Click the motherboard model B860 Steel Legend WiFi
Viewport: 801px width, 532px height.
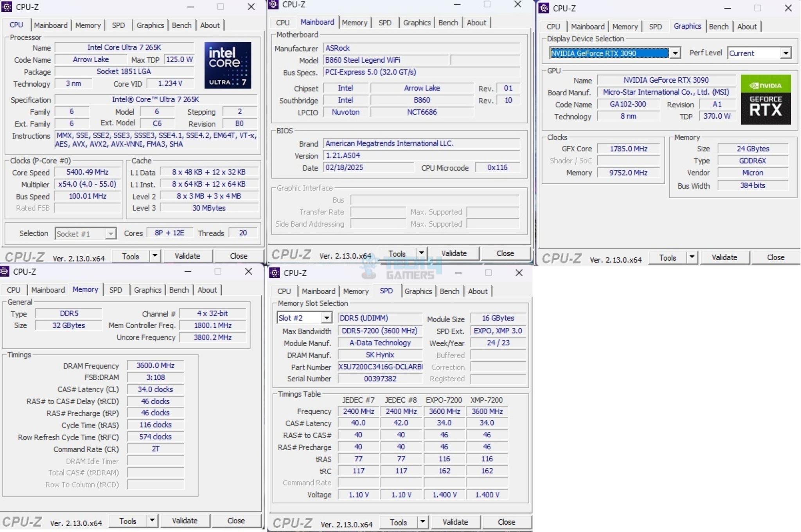(386, 60)
